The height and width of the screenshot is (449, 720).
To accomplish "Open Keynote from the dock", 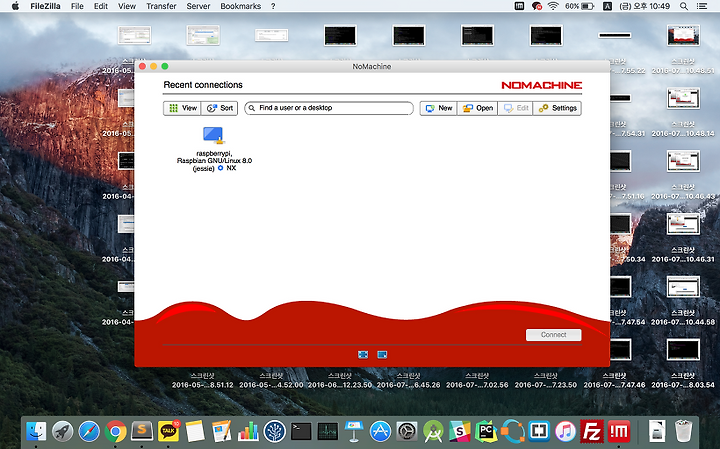I will tap(354, 432).
